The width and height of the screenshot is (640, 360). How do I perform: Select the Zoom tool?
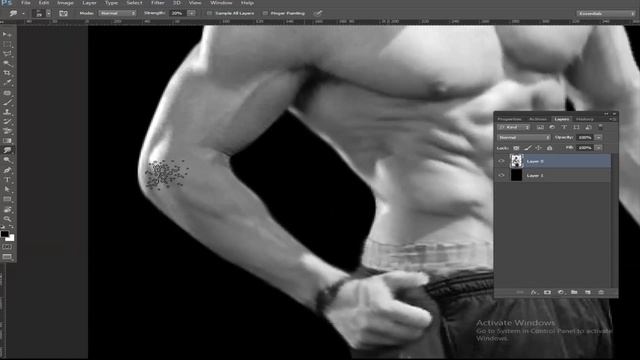[x=7, y=219]
